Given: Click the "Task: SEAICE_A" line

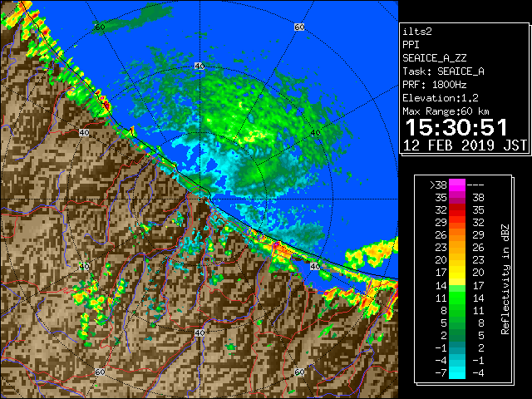Looking at the screenshot, I should pyautogui.click(x=443, y=71).
